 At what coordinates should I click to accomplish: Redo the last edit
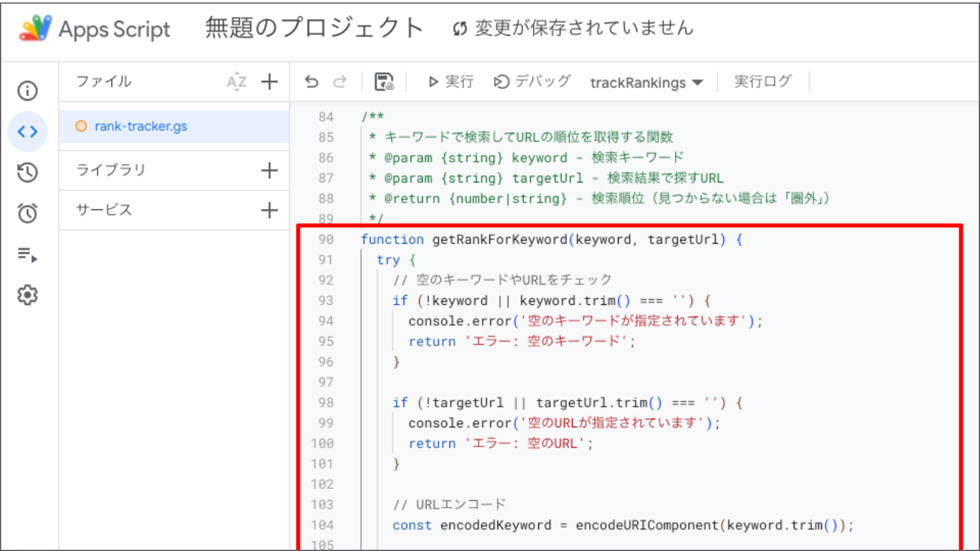pos(340,81)
